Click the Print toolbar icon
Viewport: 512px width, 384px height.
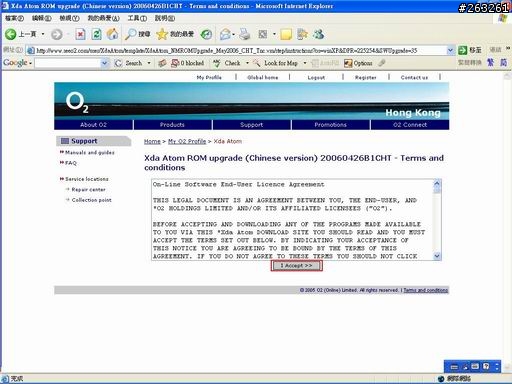point(245,34)
